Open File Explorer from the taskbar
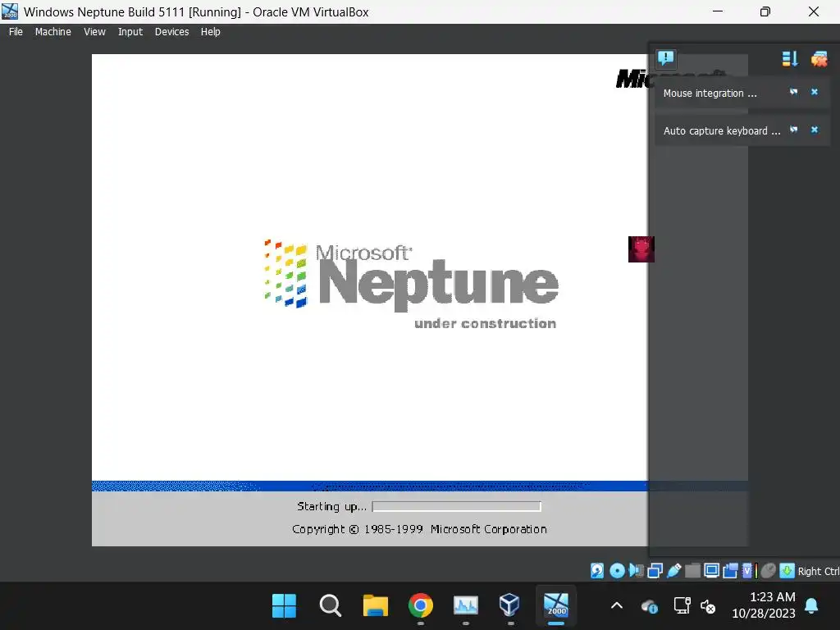840x630 pixels. coord(376,606)
